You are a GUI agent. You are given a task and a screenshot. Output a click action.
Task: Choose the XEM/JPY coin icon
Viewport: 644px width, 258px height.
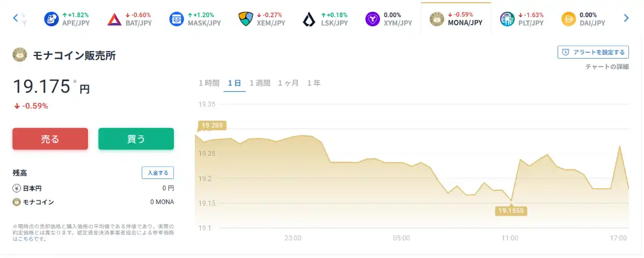click(x=245, y=19)
